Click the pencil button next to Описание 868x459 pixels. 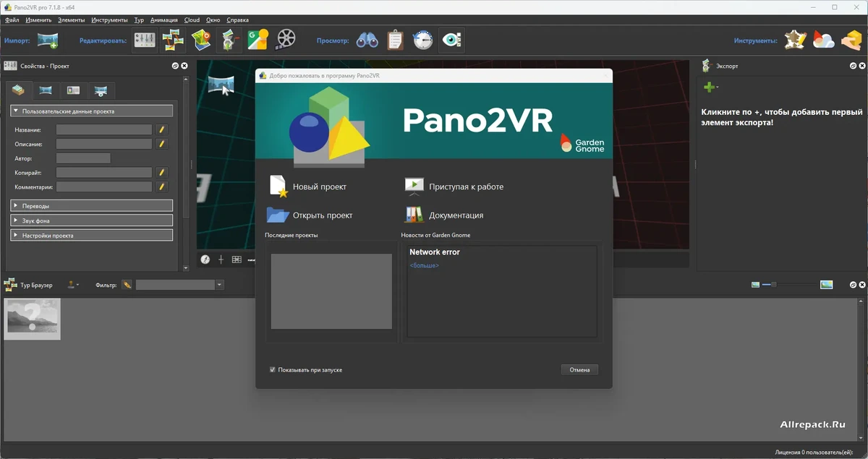pyautogui.click(x=162, y=144)
